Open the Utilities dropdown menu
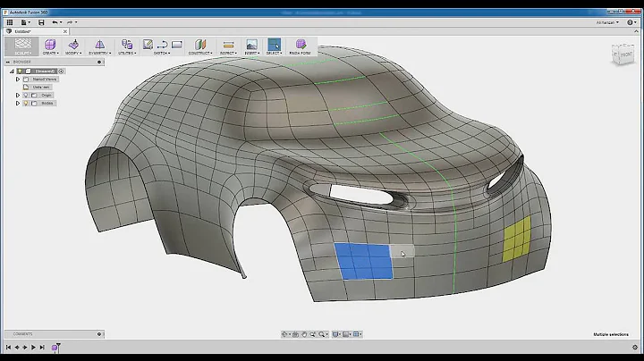The height and width of the screenshot is (361, 644). click(x=127, y=54)
